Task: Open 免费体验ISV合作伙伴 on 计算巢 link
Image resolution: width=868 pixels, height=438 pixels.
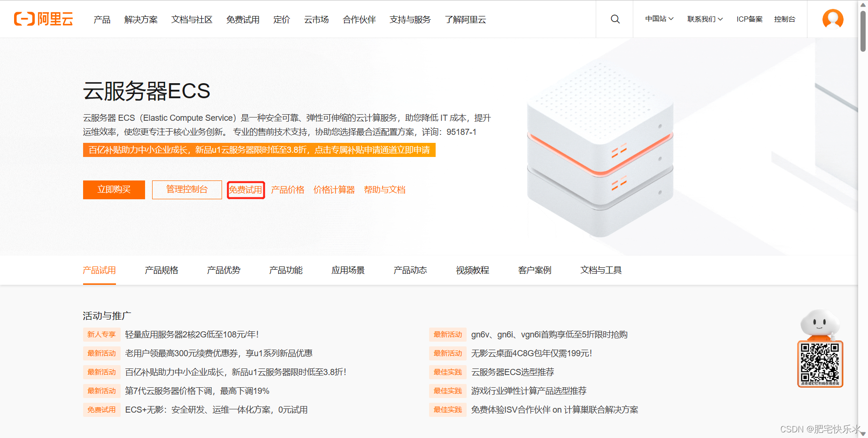Action: click(x=555, y=410)
